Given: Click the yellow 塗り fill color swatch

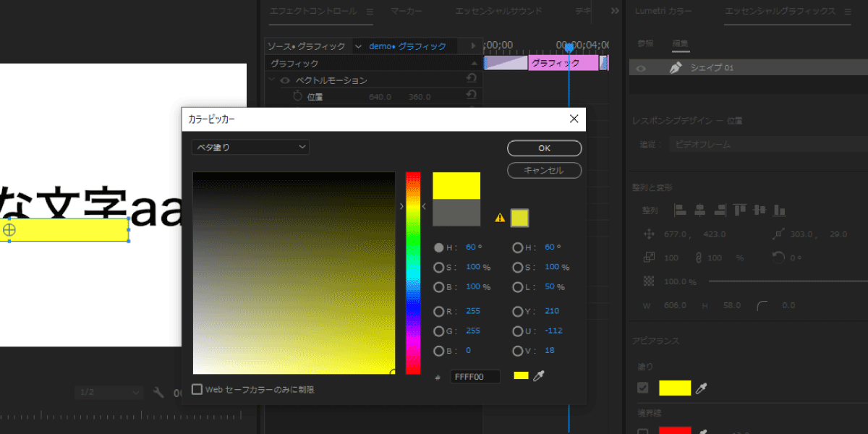Looking at the screenshot, I should tap(675, 388).
